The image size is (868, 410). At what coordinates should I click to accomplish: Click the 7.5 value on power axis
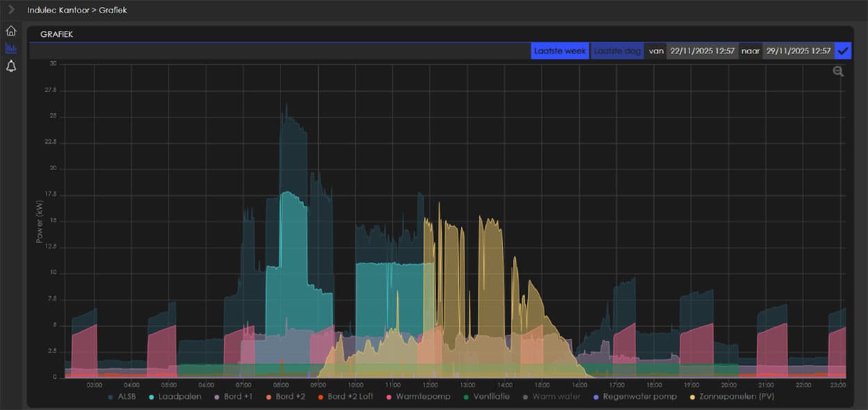(x=52, y=299)
